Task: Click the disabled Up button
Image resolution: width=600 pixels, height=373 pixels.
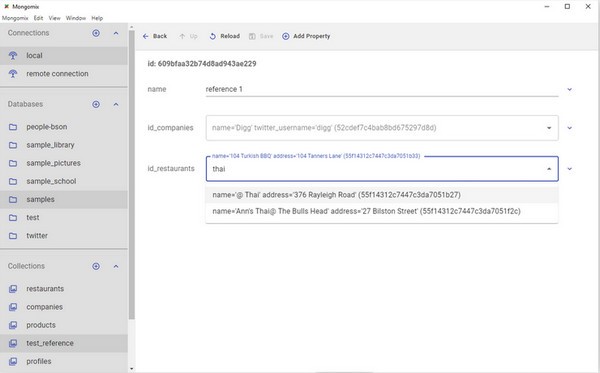Action: coord(188,36)
